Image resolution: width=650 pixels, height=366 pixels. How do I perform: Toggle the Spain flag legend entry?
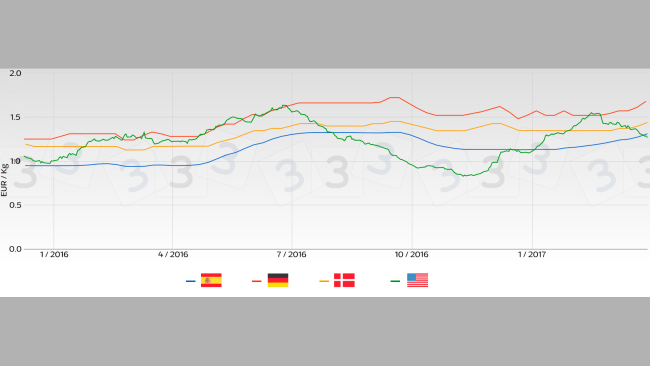tap(211, 280)
